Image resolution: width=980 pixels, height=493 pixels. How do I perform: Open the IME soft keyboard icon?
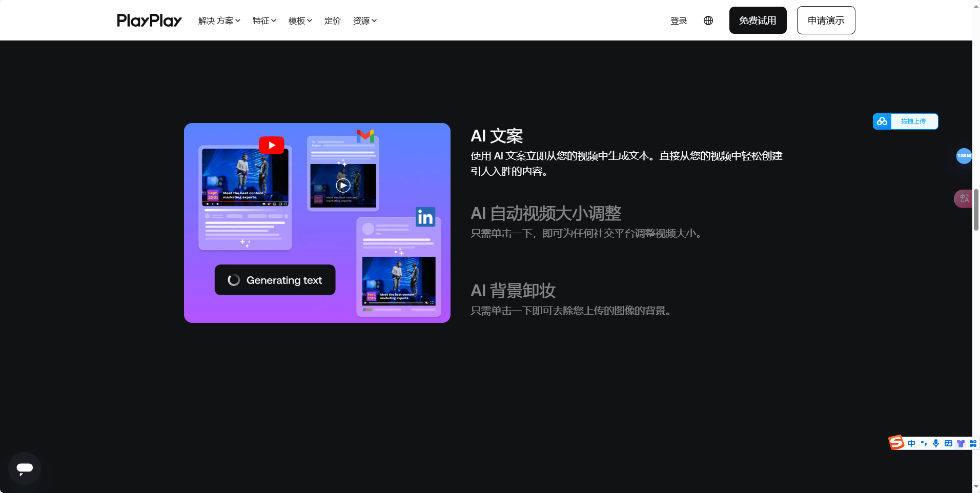click(948, 443)
